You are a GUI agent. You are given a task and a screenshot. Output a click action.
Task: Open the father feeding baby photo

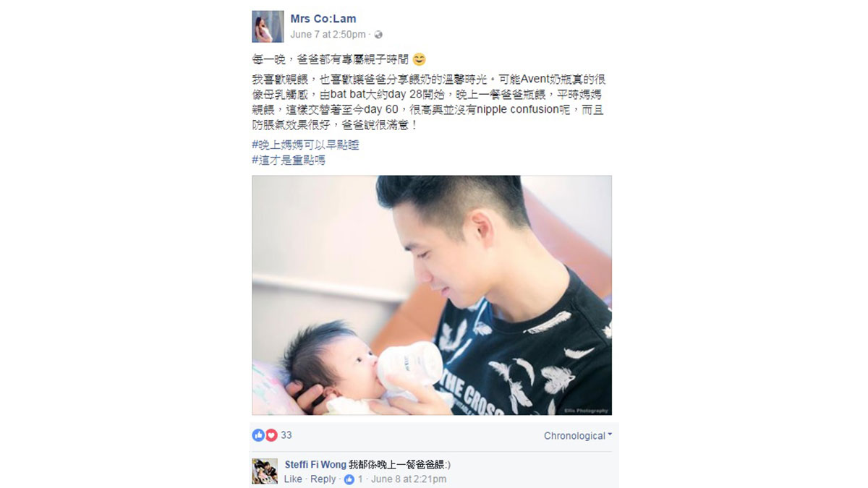coord(432,295)
